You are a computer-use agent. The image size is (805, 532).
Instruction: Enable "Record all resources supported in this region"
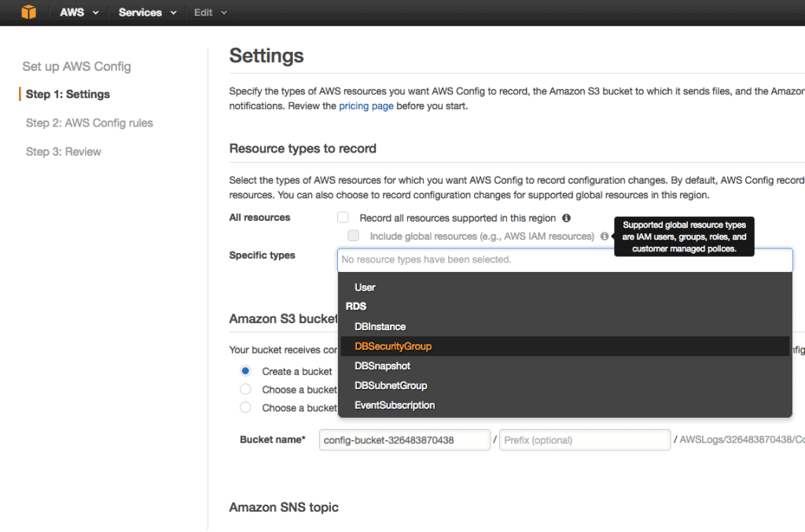point(342,218)
